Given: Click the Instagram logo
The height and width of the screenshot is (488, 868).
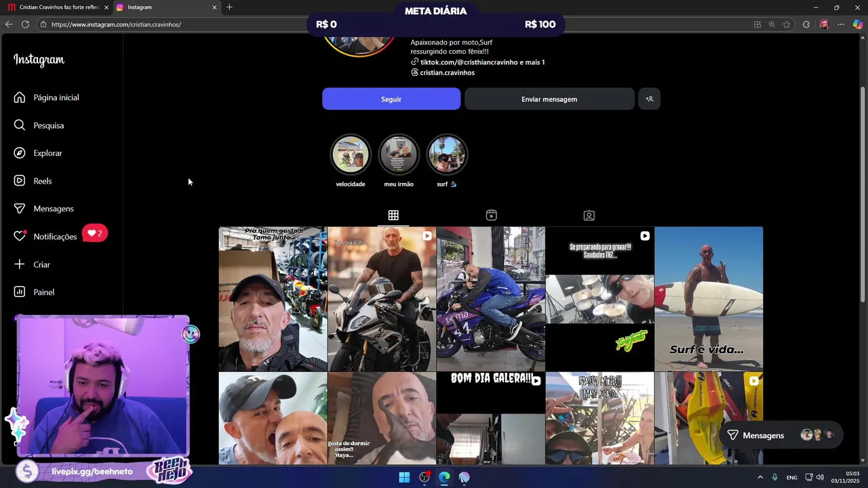Looking at the screenshot, I should (x=39, y=60).
